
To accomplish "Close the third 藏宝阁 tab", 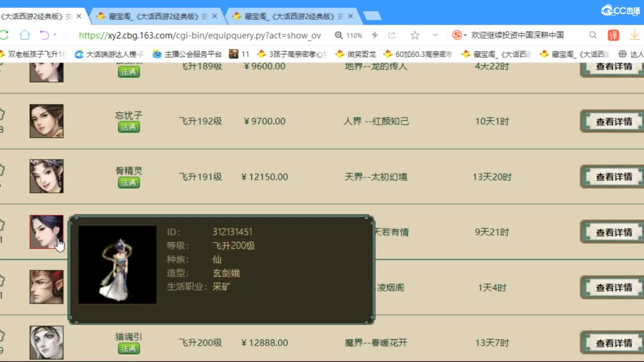I will pyautogui.click(x=351, y=16).
